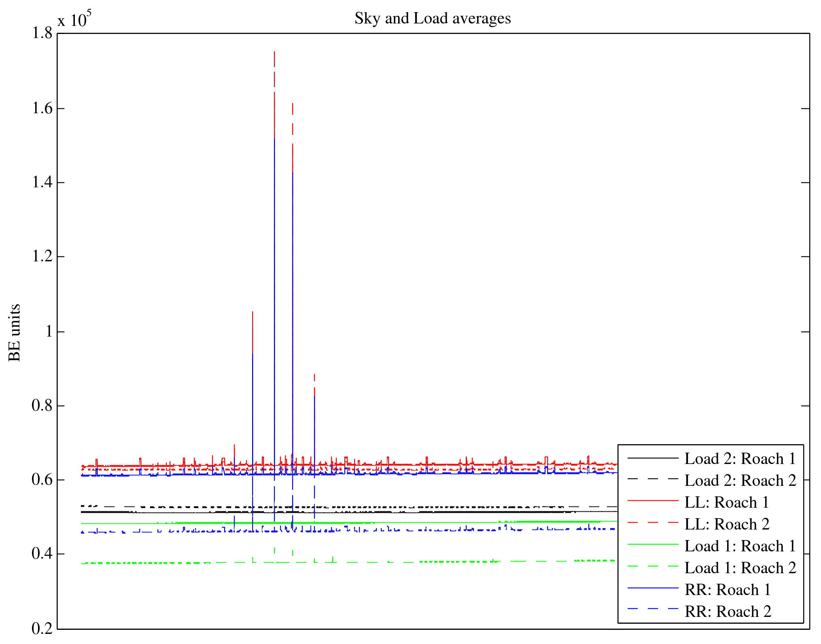Screen dimensions: 821x644
Task: Click the 'BE units' y-axis label
Action: point(15,332)
